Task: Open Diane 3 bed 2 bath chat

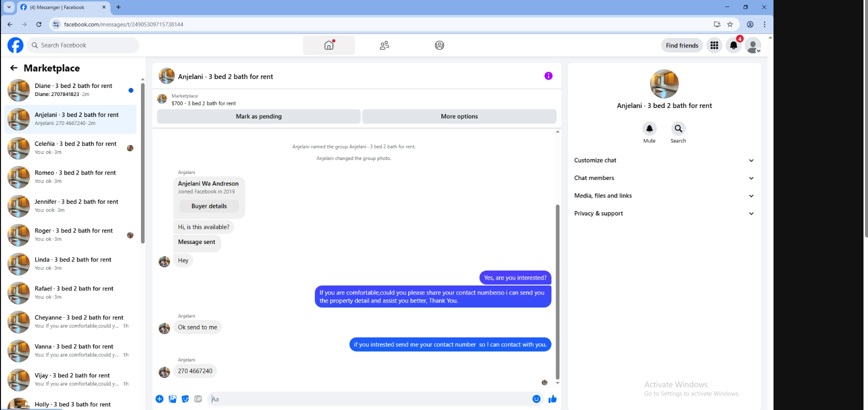Action: click(70, 90)
